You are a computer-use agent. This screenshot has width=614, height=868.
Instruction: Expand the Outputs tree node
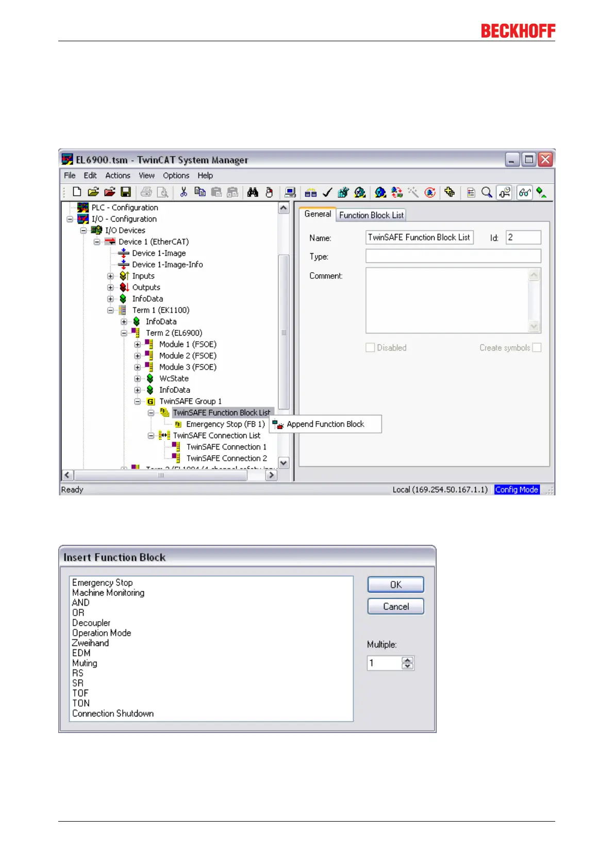(x=110, y=287)
